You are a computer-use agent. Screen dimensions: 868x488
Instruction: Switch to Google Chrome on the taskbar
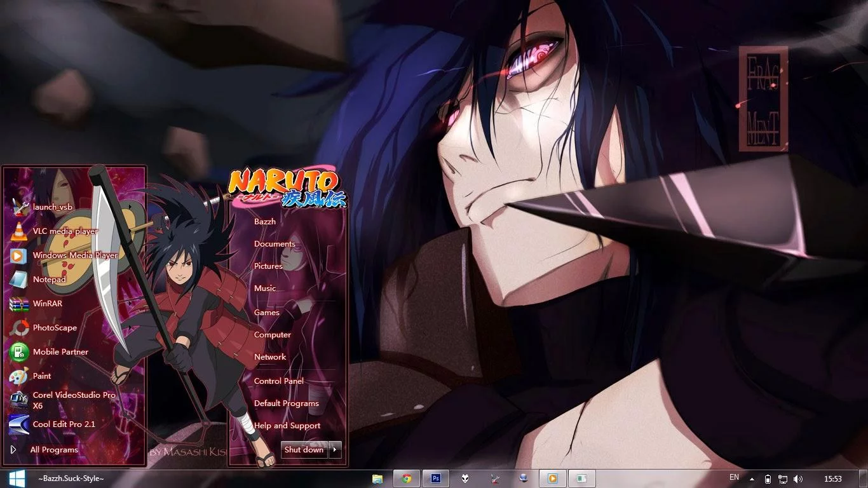[407, 478]
